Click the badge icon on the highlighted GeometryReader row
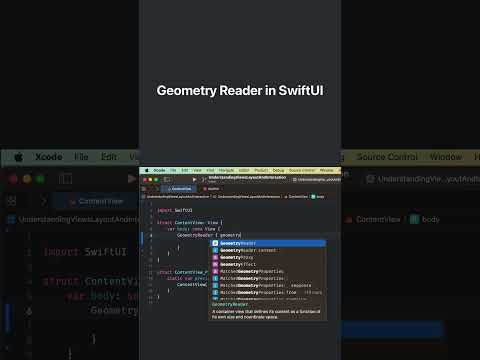 pos(215,243)
